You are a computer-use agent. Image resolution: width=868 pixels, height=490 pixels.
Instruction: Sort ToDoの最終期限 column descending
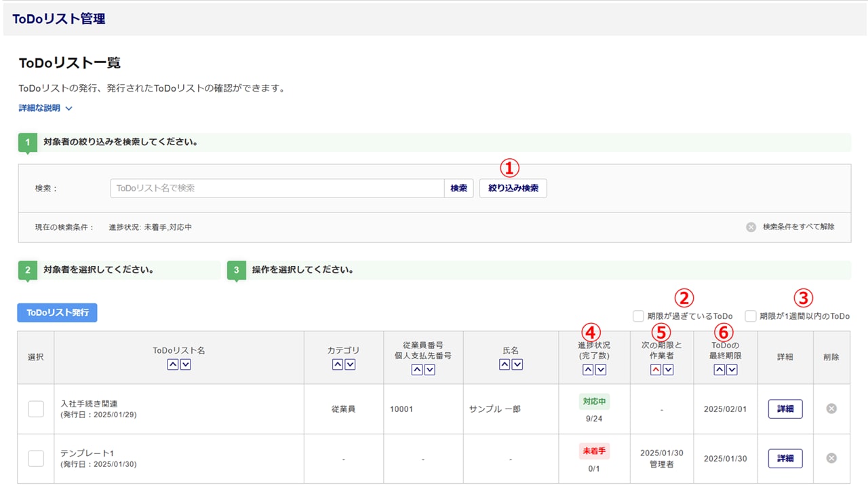[x=732, y=370]
